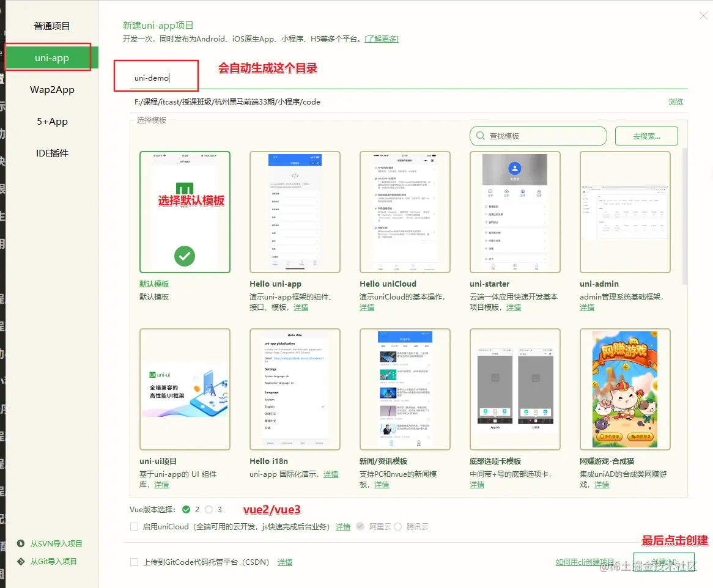Click the 查找模板 search field

tap(538, 136)
